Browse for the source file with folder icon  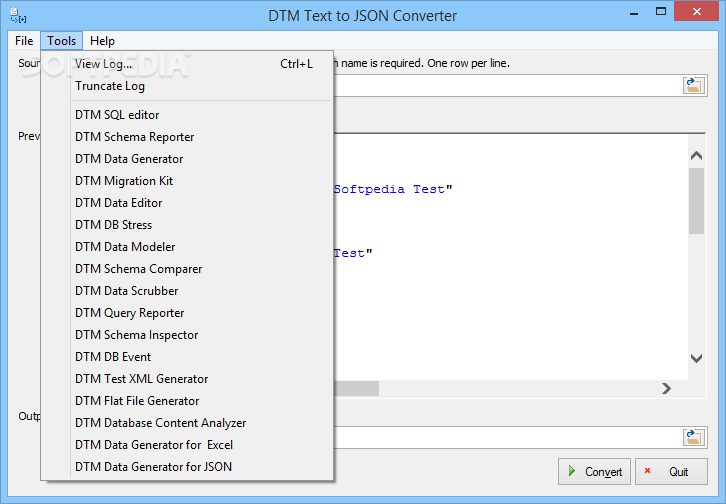tap(694, 86)
